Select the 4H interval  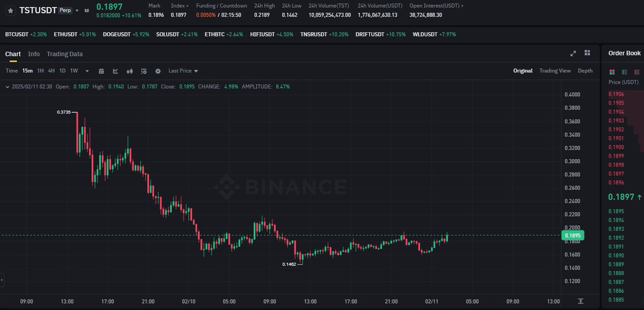[52, 71]
